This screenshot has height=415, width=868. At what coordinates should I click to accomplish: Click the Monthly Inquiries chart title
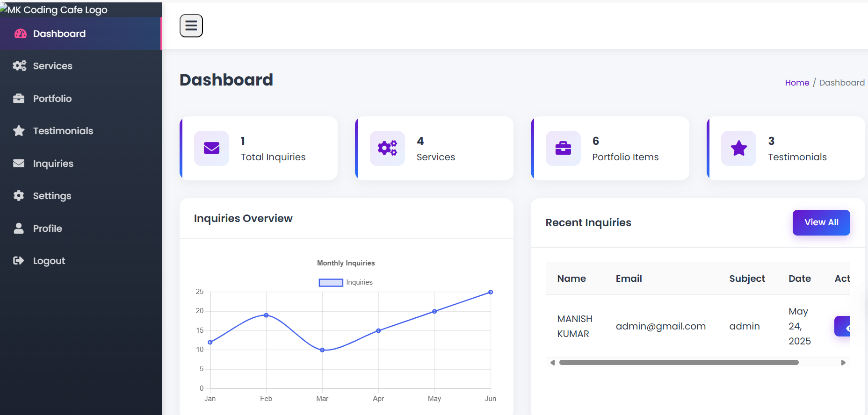pos(346,263)
